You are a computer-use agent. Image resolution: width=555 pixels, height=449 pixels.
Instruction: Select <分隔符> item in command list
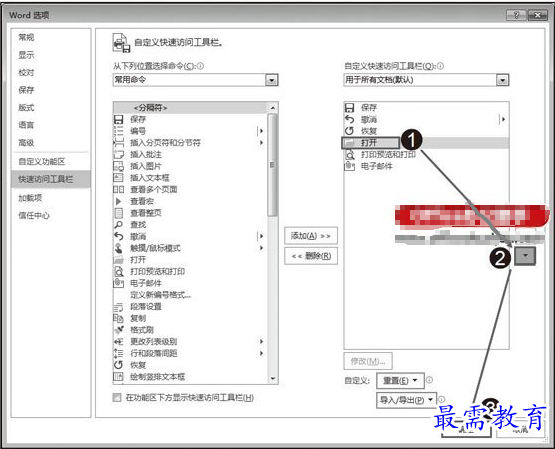[190, 108]
